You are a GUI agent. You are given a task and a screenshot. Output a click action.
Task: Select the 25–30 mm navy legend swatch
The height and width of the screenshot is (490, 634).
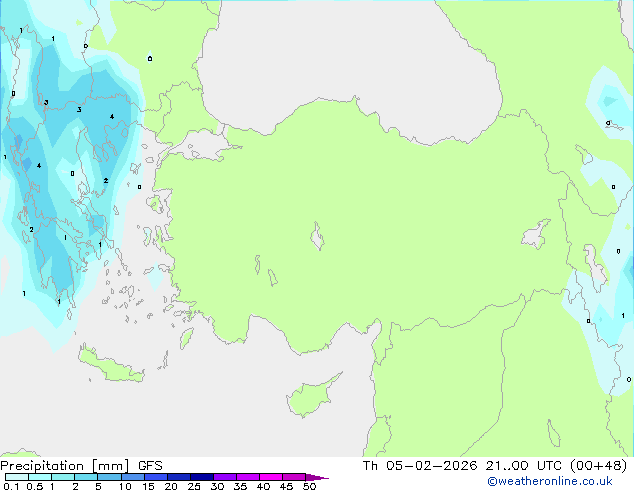point(202,477)
